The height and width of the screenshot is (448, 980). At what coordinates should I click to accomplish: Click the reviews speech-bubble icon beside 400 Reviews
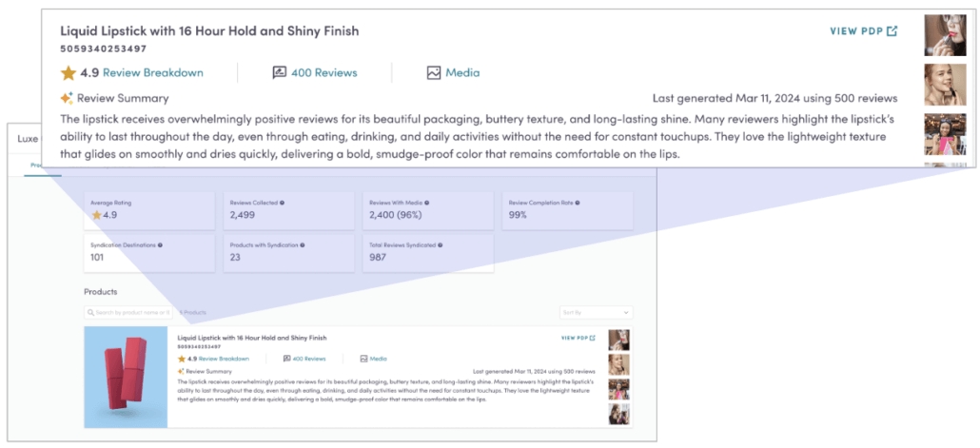coord(279,72)
